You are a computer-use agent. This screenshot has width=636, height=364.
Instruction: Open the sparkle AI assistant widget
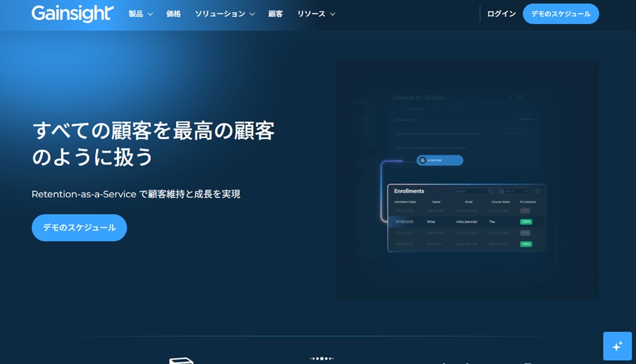617,346
